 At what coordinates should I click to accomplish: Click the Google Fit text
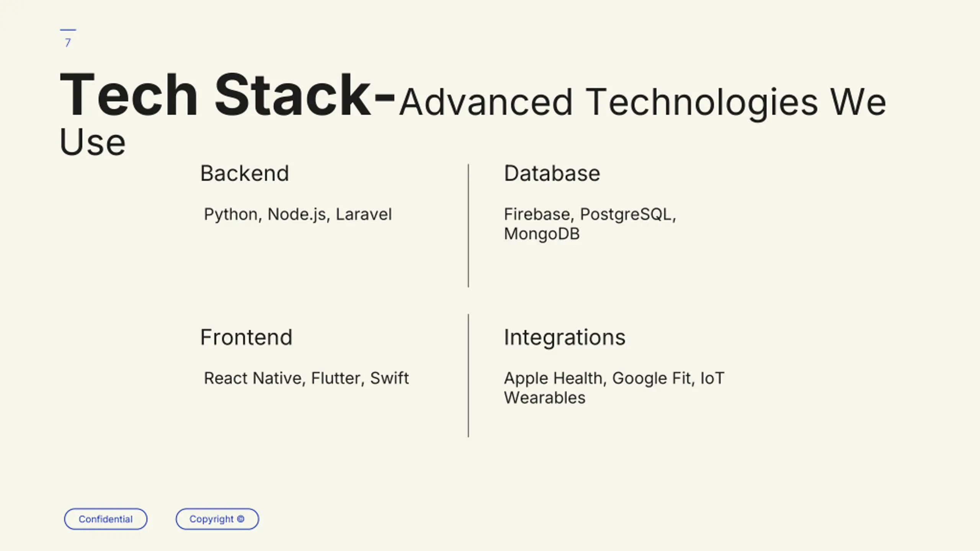652,378
